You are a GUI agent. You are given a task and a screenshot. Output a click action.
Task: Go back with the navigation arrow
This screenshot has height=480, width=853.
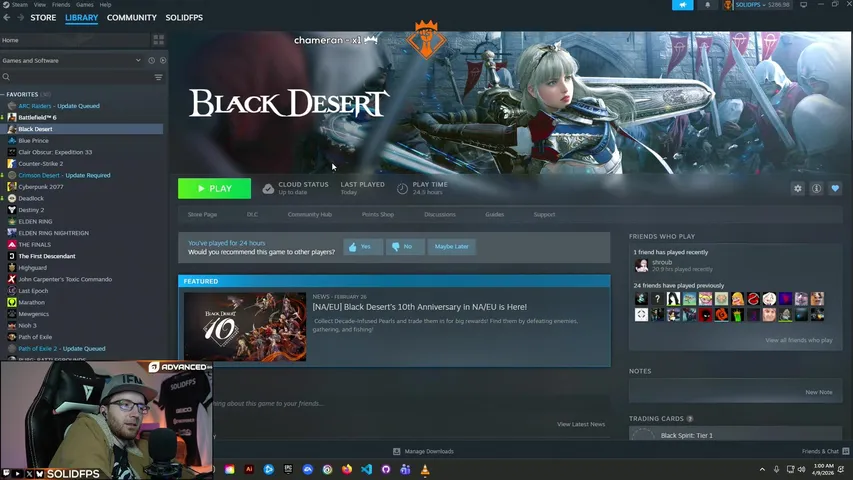[7, 17]
